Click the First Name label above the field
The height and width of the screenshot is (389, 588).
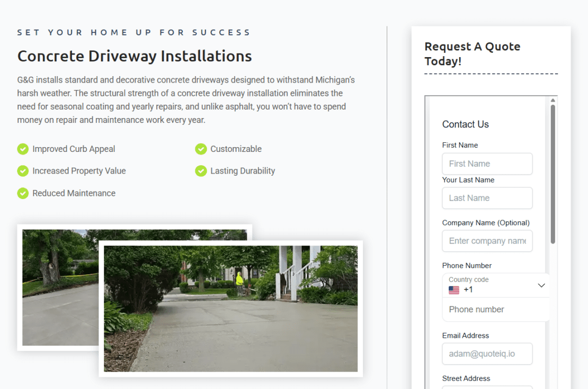460,145
